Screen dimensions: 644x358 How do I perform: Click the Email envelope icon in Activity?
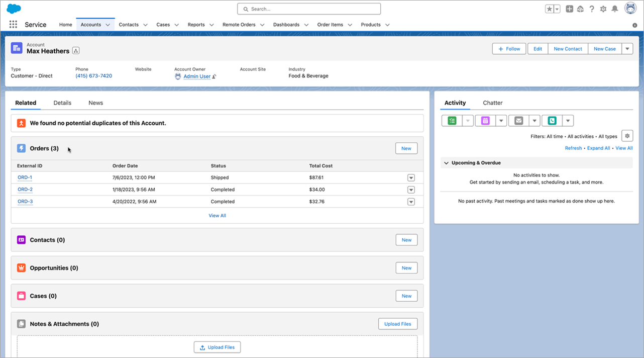518,121
